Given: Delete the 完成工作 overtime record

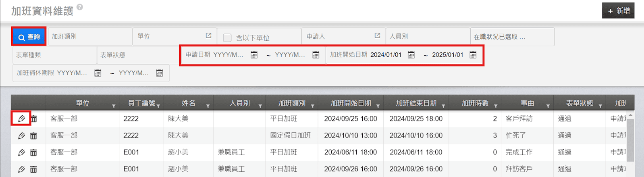Looking at the screenshot, I should point(33,152).
